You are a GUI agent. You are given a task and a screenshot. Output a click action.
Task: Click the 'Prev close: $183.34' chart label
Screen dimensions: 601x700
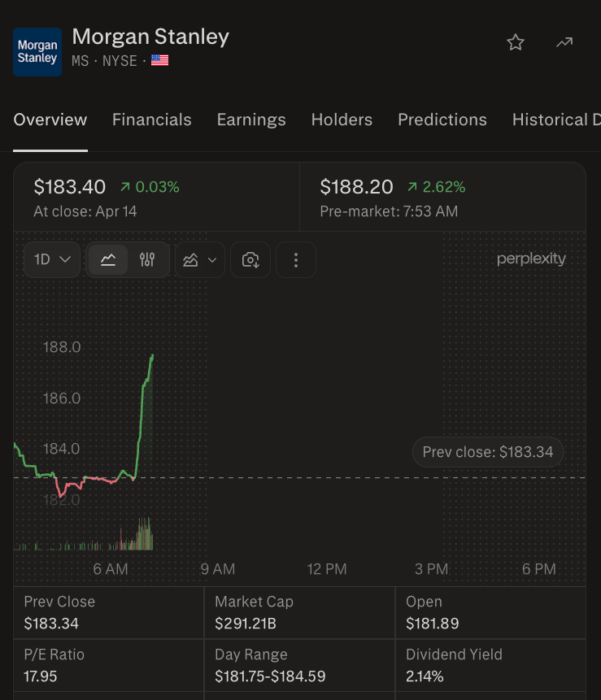(x=488, y=452)
